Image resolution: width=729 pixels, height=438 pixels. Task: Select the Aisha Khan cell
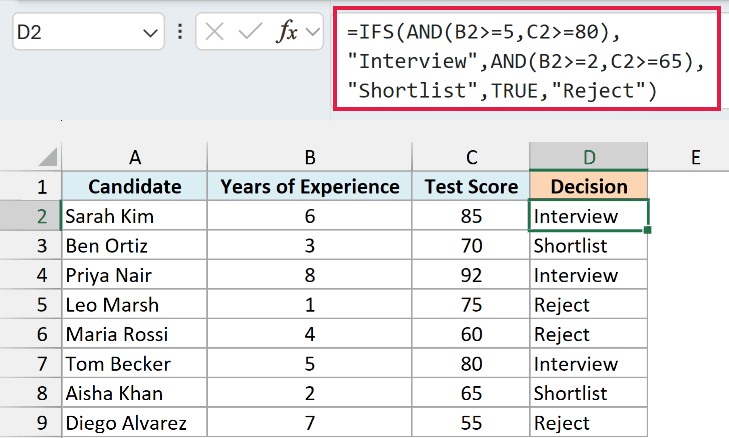click(x=134, y=393)
